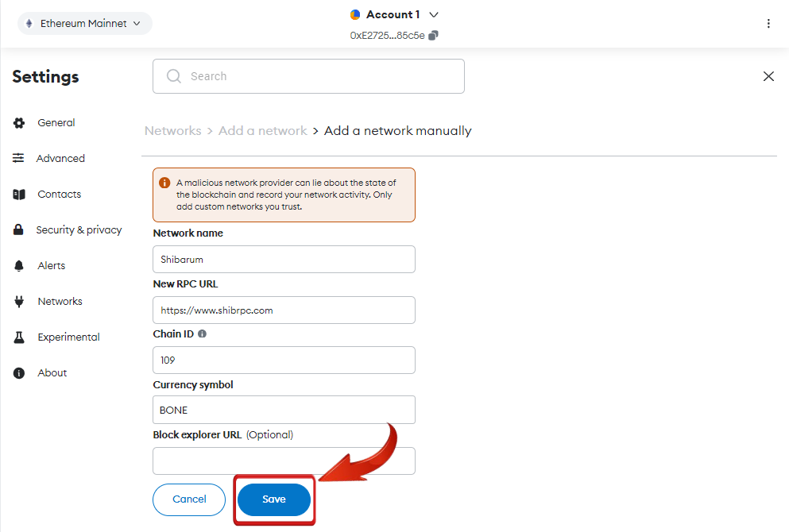The height and width of the screenshot is (532, 789).
Task: Click the Security & privacy lock icon
Action: coord(18,229)
